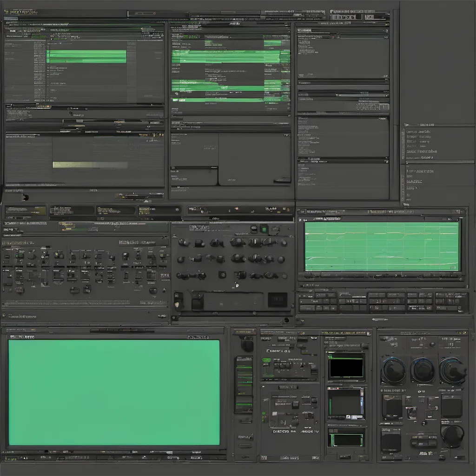This screenshot has width=476, height=476.
Task: Turn the leftmost large round dial
Action: click(x=394, y=370)
